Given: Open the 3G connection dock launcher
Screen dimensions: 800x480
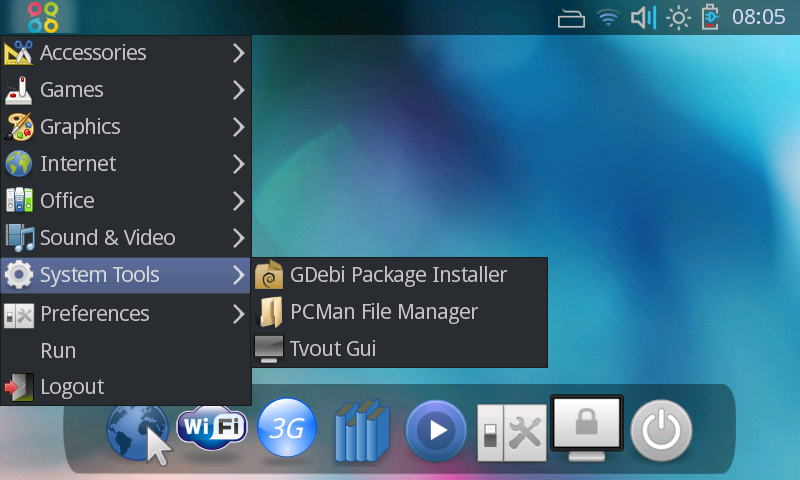Looking at the screenshot, I should [x=287, y=427].
